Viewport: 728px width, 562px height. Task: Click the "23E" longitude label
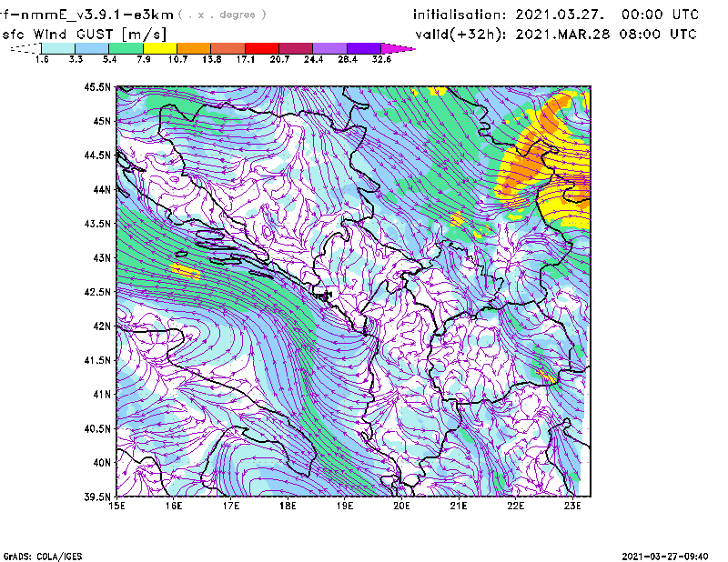point(572,506)
